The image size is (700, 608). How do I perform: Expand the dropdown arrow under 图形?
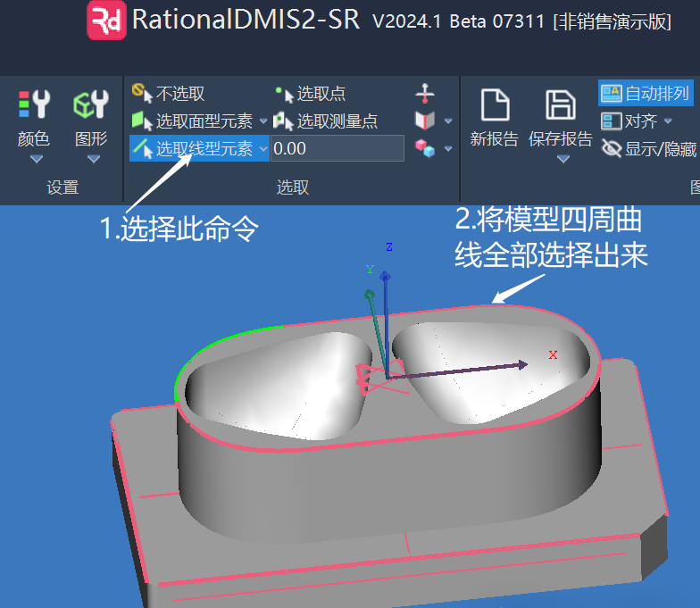pyautogui.click(x=93, y=160)
